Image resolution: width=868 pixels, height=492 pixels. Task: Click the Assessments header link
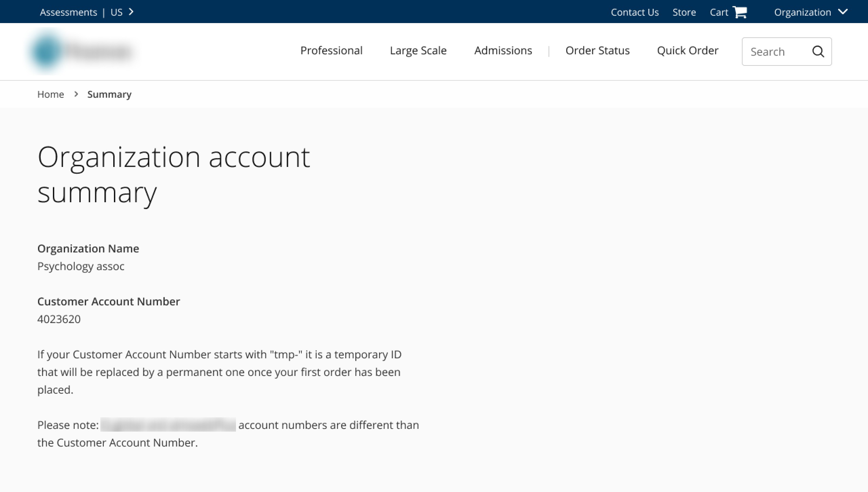pos(68,12)
